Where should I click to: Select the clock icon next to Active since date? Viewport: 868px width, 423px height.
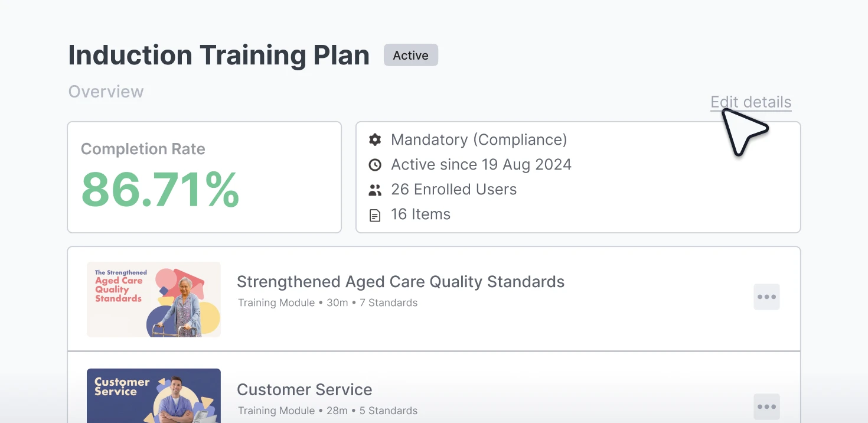[x=375, y=164]
